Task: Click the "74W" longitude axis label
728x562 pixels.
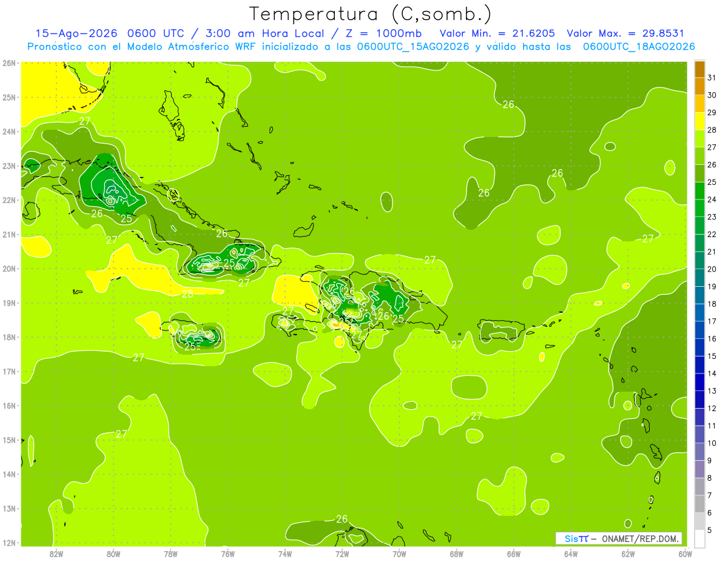Action: coord(285,554)
